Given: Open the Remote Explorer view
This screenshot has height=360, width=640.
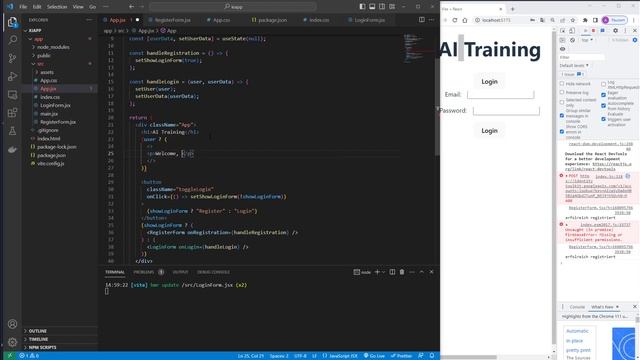Looking at the screenshot, I should coord(12,95).
